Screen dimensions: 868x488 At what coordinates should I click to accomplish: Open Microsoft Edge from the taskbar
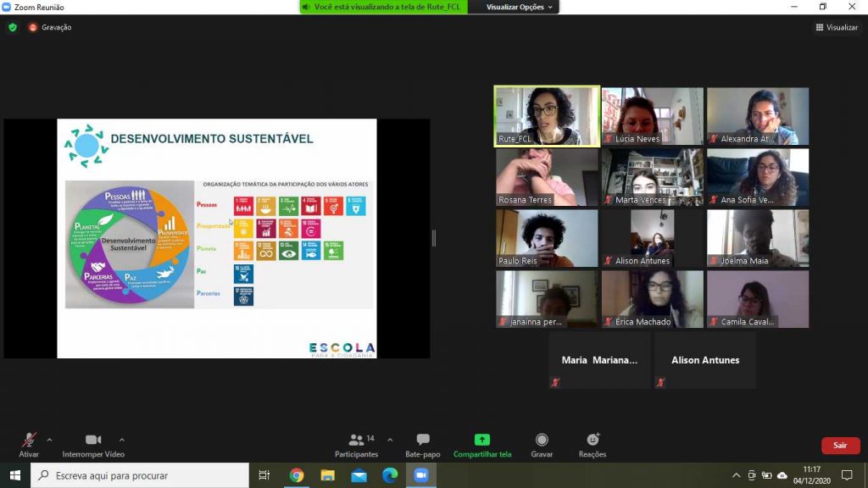390,475
